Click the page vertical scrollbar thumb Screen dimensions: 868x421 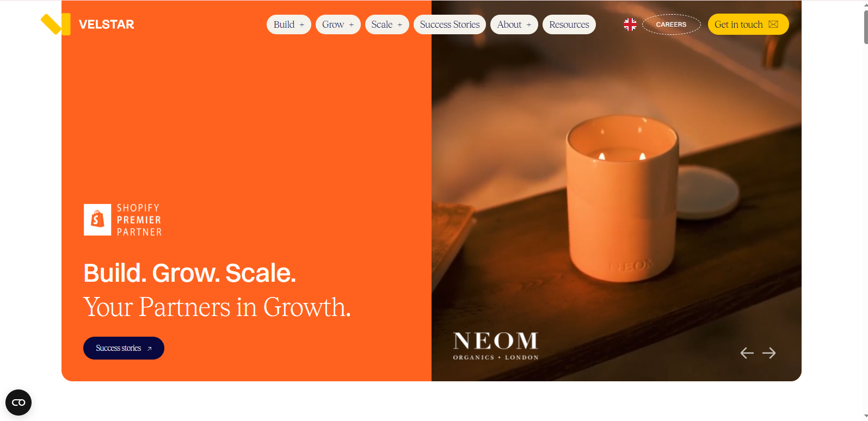(x=865, y=26)
